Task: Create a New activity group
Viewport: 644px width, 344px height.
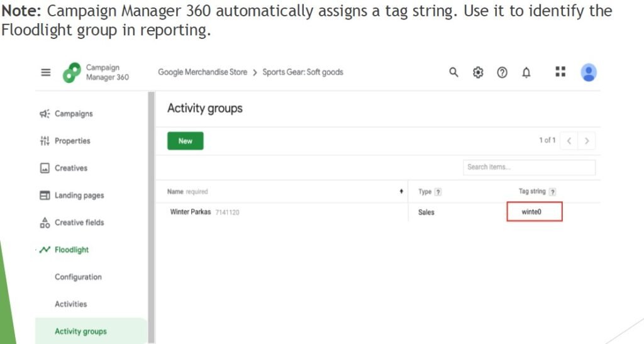Action: point(186,141)
